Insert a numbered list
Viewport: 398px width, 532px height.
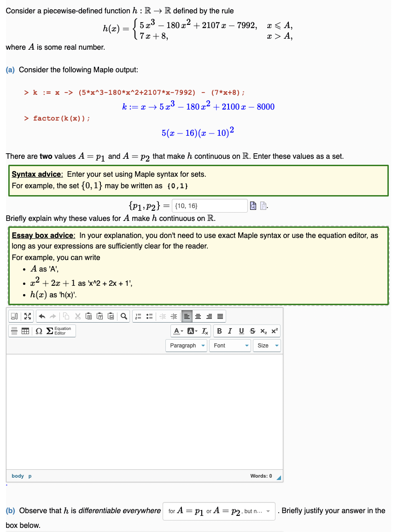point(138,316)
